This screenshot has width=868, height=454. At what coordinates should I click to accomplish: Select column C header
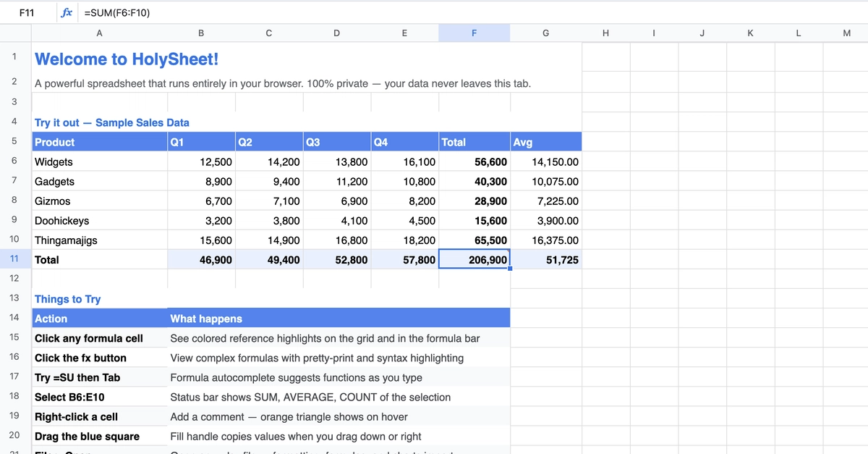(269, 33)
